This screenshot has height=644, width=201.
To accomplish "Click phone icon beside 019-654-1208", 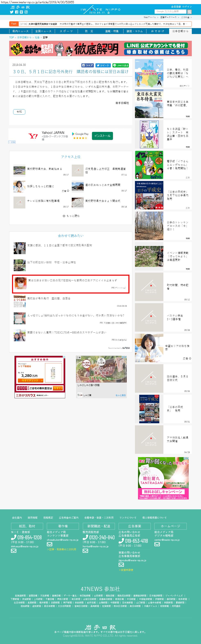I will [14, 537].
